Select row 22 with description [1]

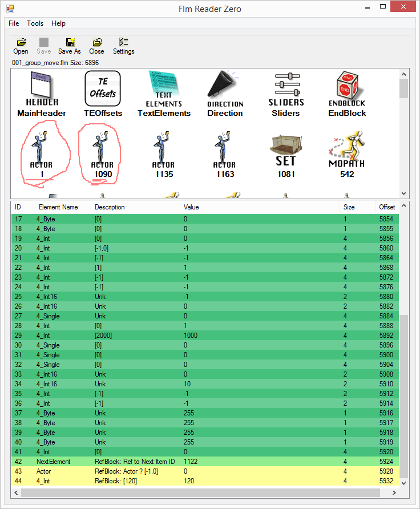[x=205, y=268]
